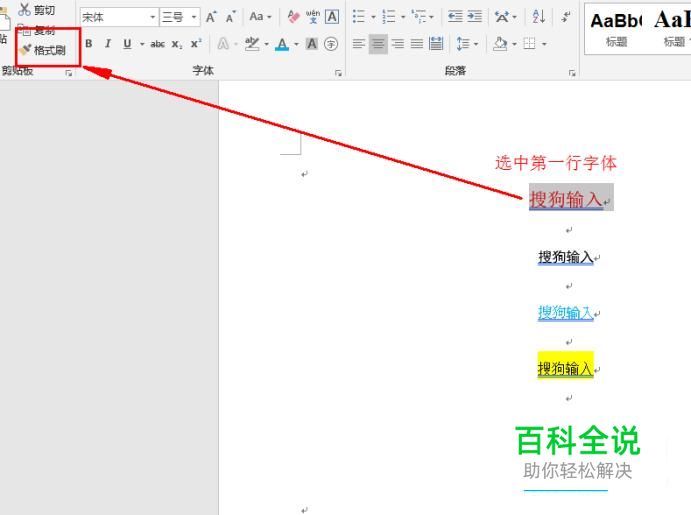Apply distributed alignment
Screen dimensions: 691x515
(436, 44)
